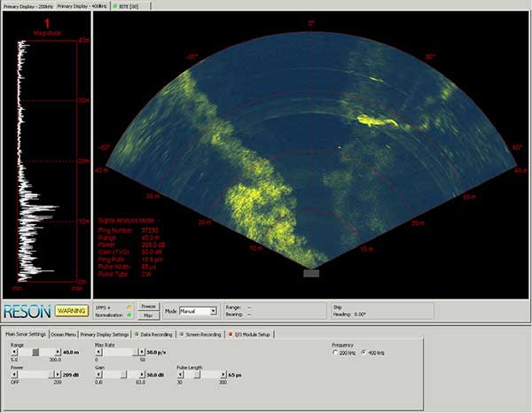532x413 pixels.
Task: Open the Mode dropdown set to Manual
Action: click(x=199, y=311)
